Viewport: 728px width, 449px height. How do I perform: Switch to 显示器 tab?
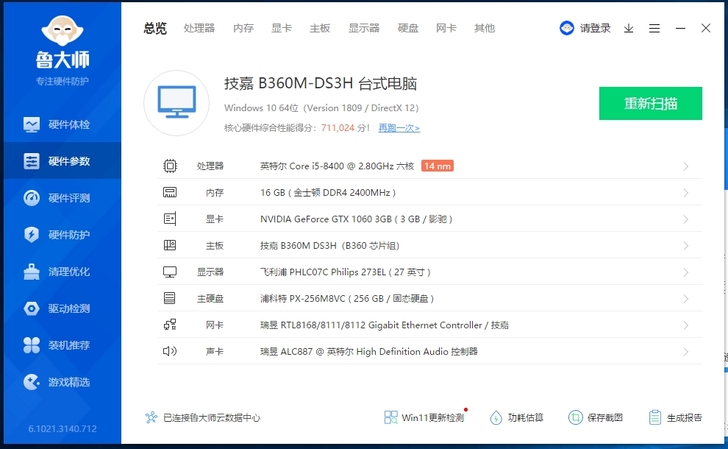[x=364, y=28]
